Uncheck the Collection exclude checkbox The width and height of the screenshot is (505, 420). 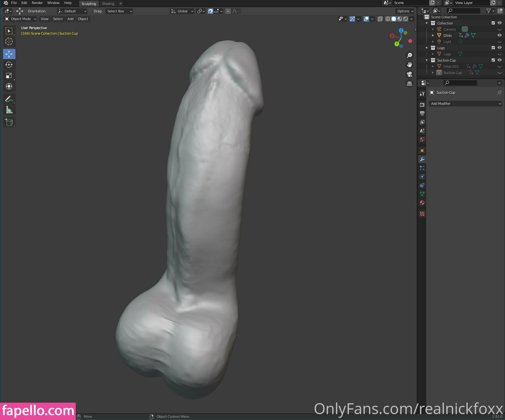click(x=493, y=23)
